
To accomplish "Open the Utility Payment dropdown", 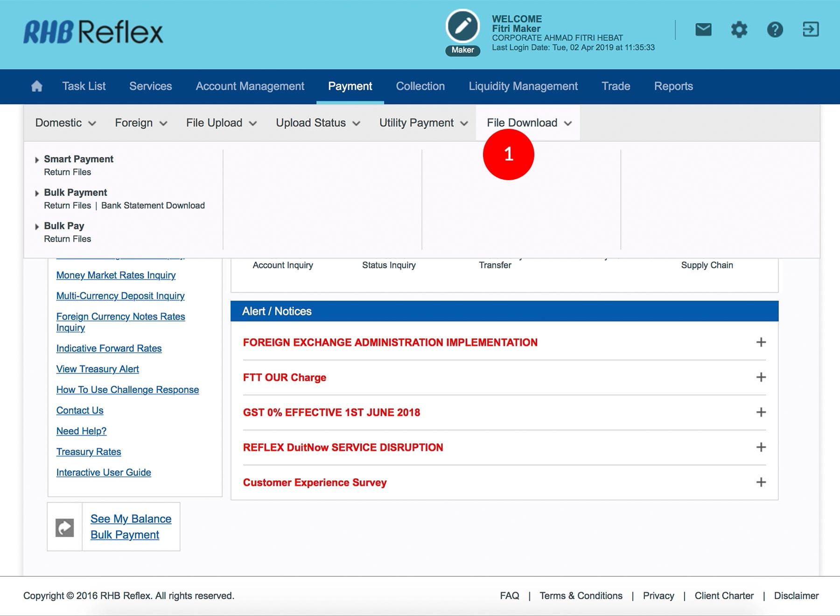I will 423,123.
